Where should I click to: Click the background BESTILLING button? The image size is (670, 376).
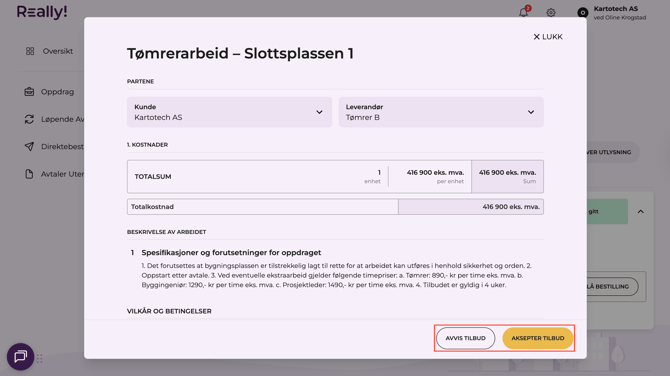612,286
